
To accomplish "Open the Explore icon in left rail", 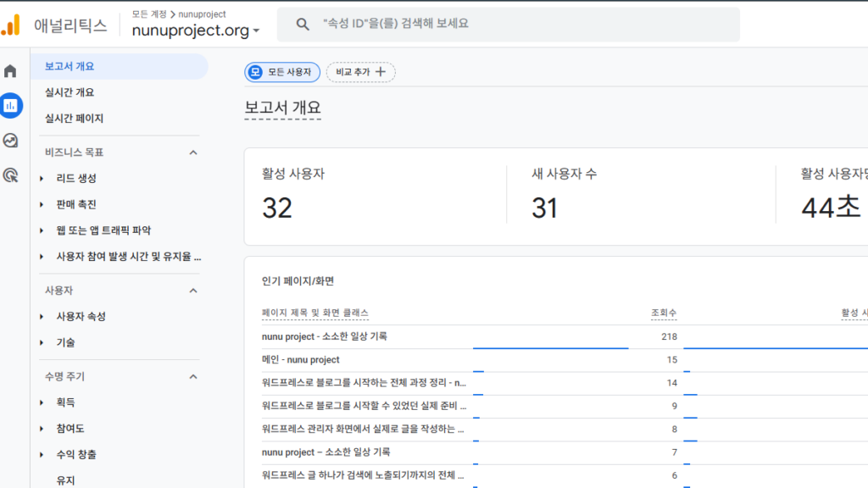I will [11, 141].
